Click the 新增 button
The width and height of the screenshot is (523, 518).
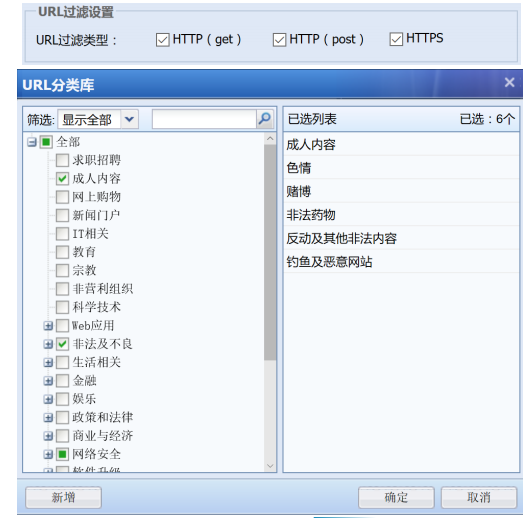(63, 497)
